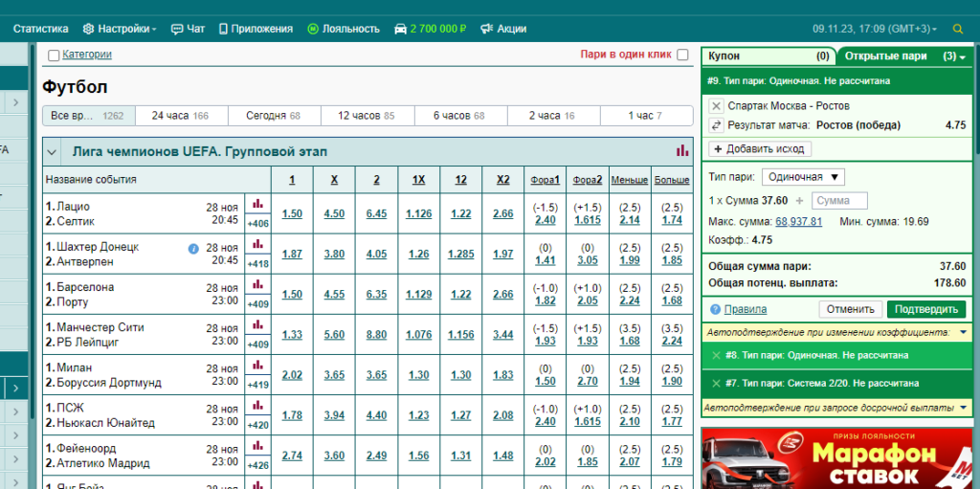The height and width of the screenshot is (489, 980).
Task: Open the Правила link
Action: coord(746,309)
